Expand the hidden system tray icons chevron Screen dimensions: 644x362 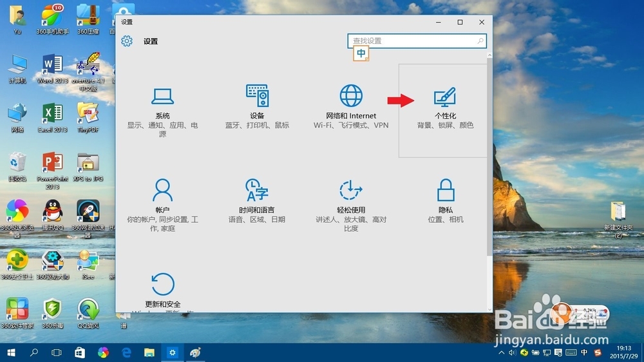pos(502,352)
